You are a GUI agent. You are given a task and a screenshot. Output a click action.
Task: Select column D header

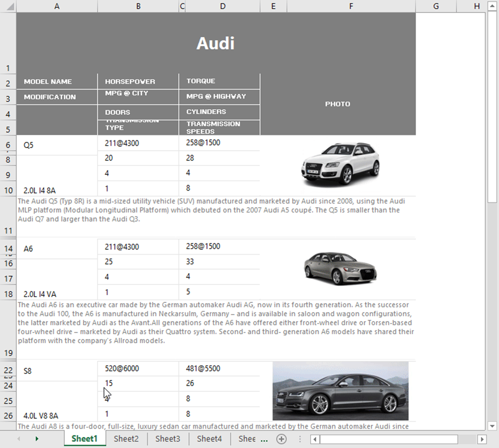tap(223, 6)
